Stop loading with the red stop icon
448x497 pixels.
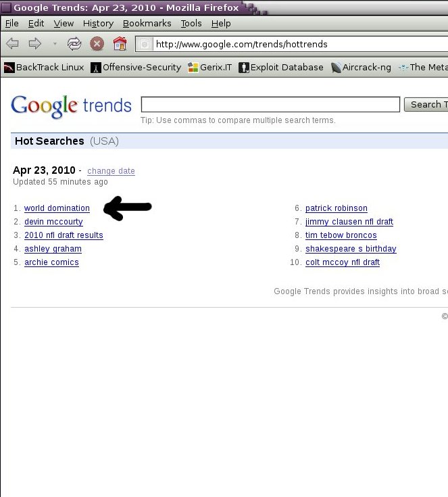coord(97,44)
